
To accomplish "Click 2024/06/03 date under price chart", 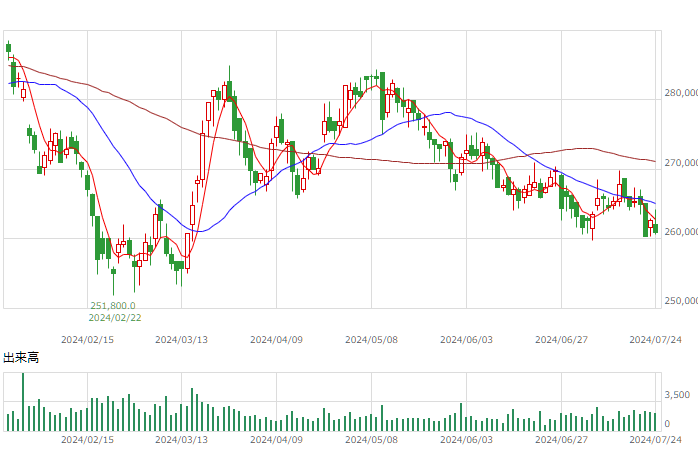I will click(x=467, y=340).
